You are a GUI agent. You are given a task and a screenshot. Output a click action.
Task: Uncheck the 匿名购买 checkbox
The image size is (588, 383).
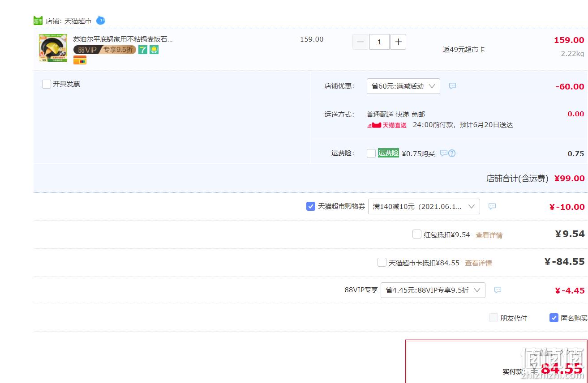pos(554,318)
